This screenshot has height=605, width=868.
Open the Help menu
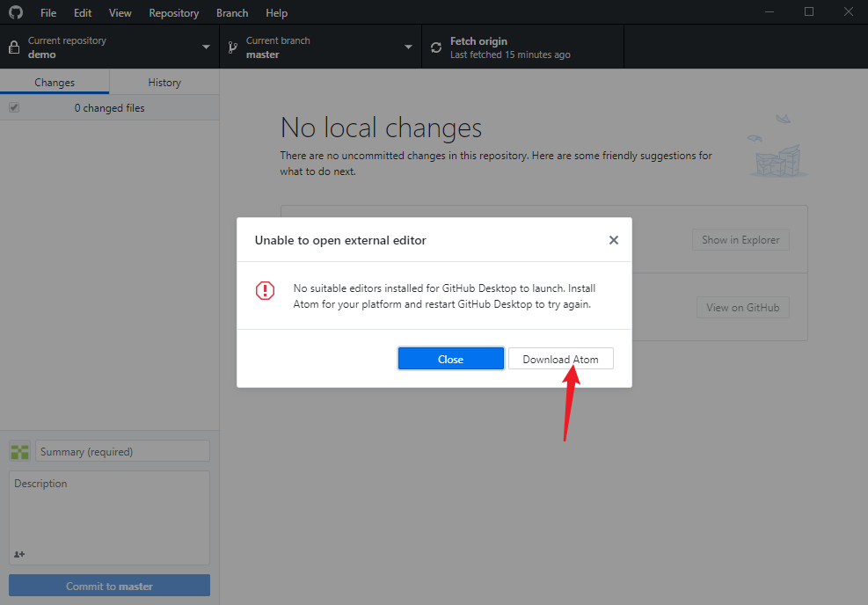pyautogui.click(x=276, y=12)
